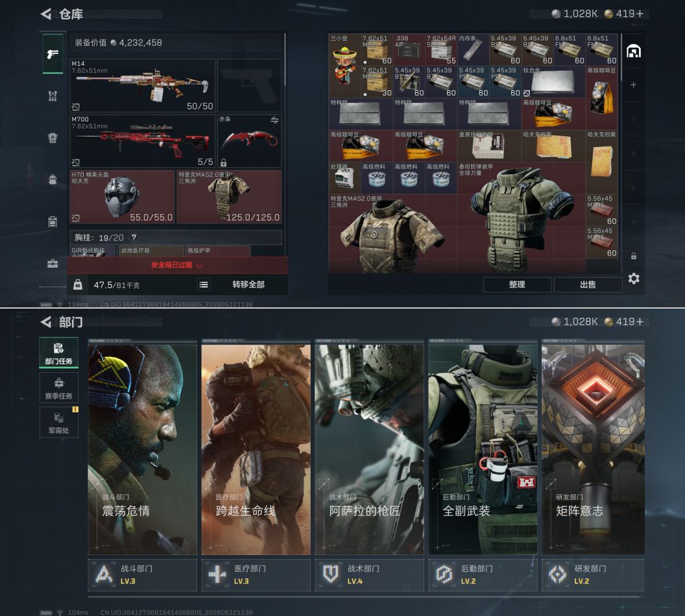
Task: Select the M14 rifle slot
Action: click(x=143, y=86)
